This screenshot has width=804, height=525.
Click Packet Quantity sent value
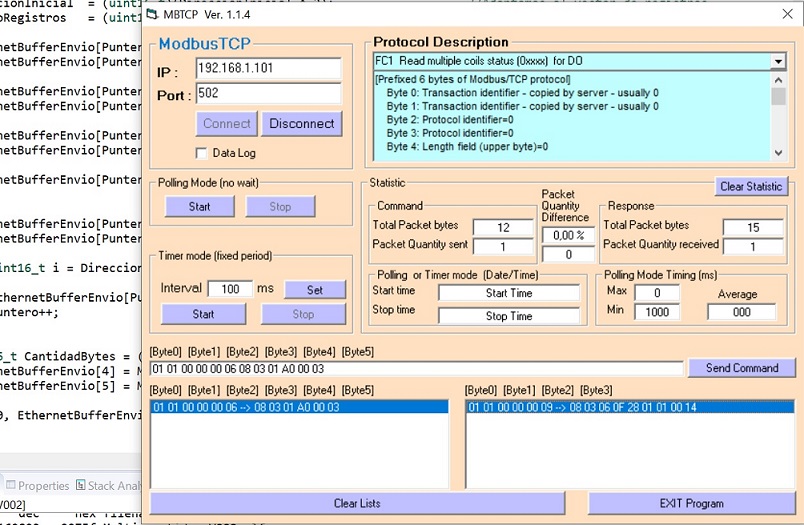pyautogui.click(x=503, y=247)
